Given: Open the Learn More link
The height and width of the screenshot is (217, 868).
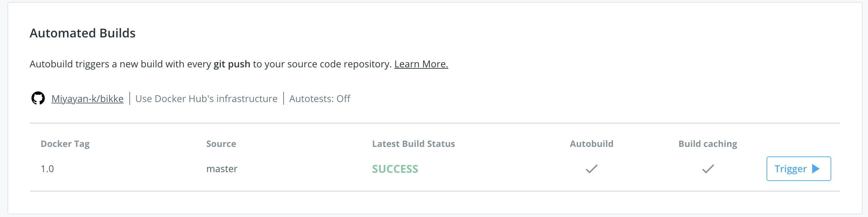Looking at the screenshot, I should click(421, 64).
